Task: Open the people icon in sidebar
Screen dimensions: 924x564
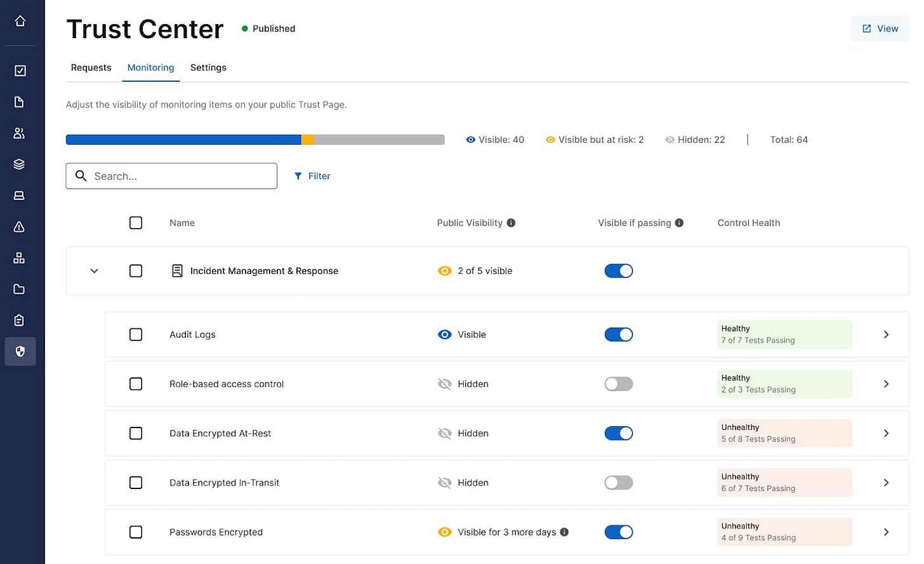Action: coord(20,133)
